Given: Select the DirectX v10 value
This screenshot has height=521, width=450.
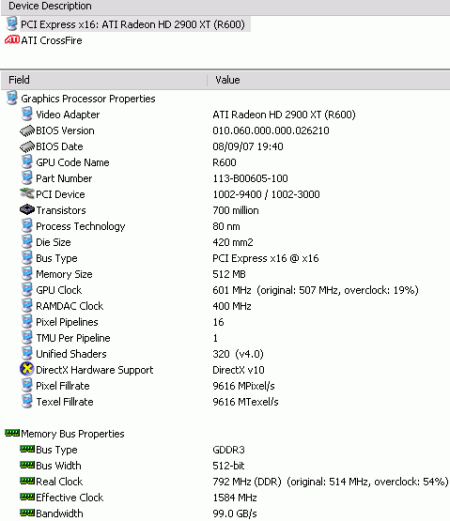Looking at the screenshot, I should tap(238, 370).
